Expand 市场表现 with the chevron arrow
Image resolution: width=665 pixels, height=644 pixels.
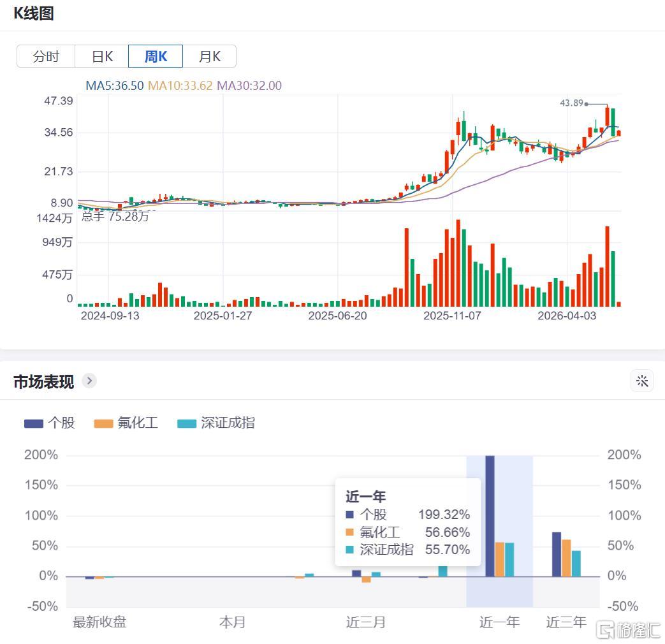[x=89, y=381]
